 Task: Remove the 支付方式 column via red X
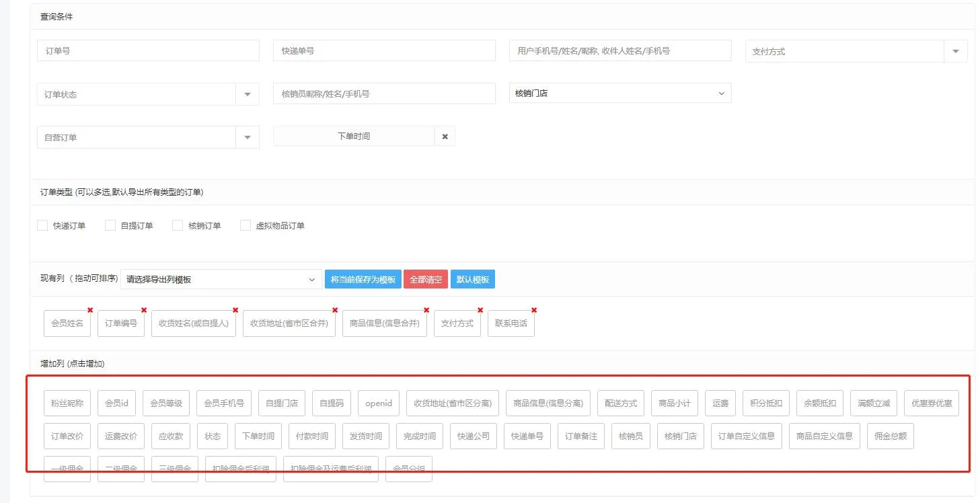[x=480, y=310]
